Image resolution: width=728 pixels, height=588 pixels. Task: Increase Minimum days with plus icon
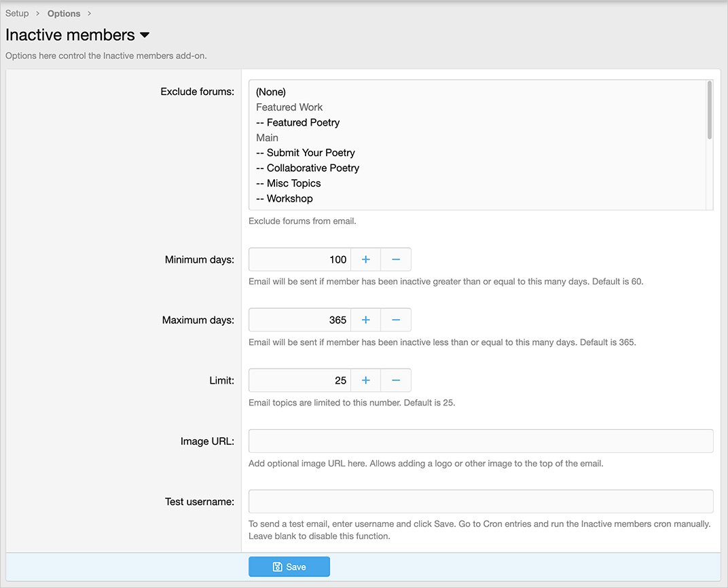coord(365,259)
